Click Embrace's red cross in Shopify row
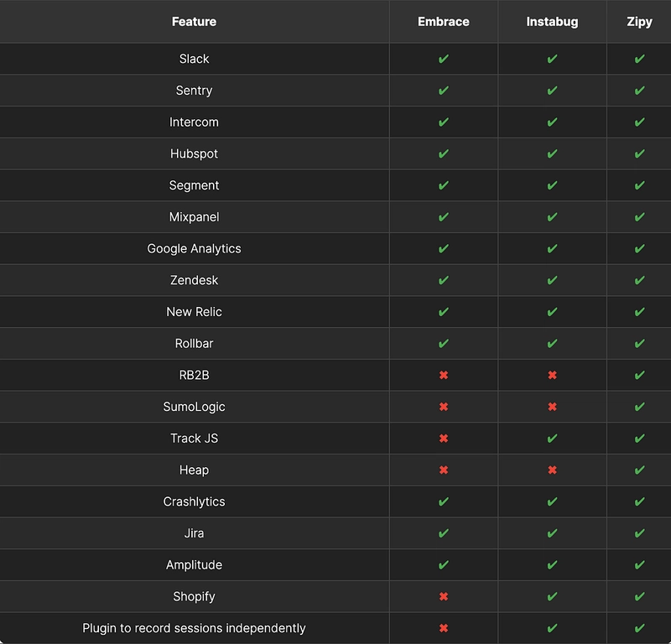Screen dimensions: 671x644 click(x=444, y=596)
